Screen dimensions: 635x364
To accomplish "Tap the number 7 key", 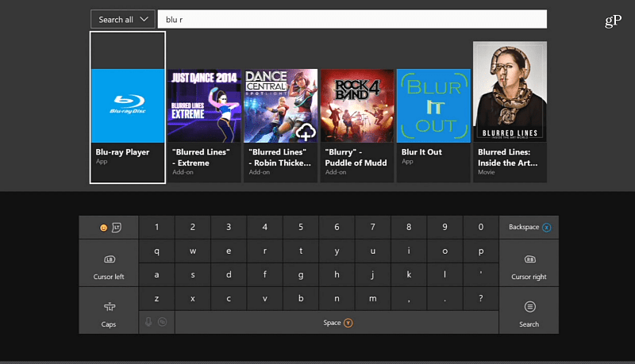I will (373, 228).
